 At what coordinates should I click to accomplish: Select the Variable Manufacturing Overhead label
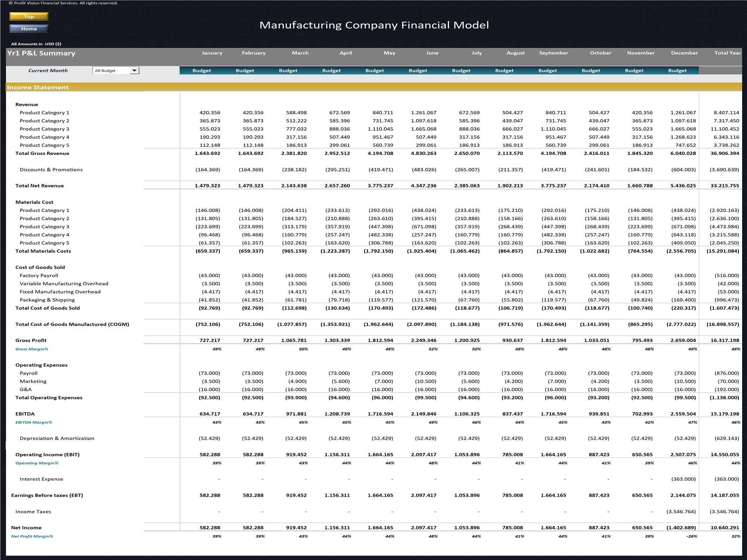coord(64,284)
